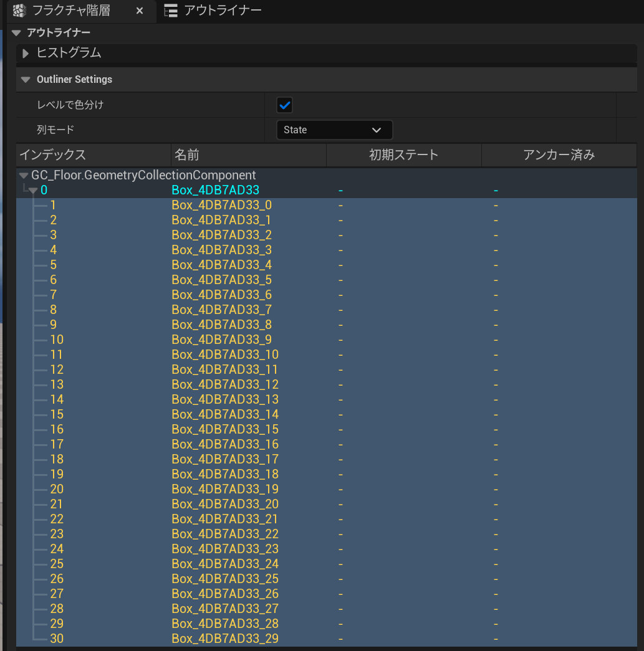Viewport: 644px width, 651px height.
Task: Select bone Box_4DB7AD33_14 in the list
Action: [x=225, y=414]
